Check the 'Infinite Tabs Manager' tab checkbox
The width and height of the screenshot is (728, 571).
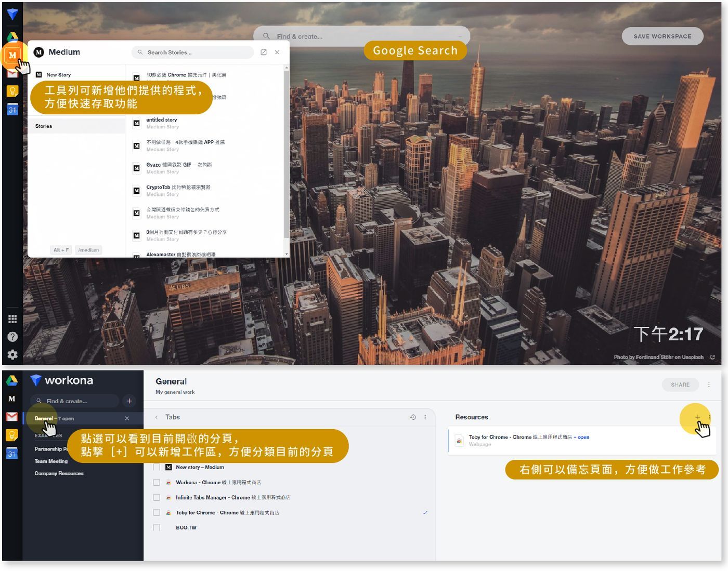tap(157, 497)
